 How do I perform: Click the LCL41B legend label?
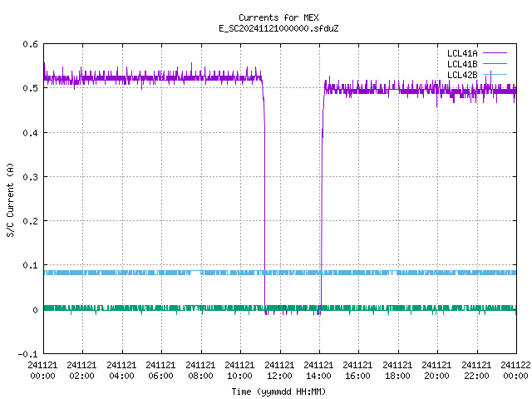[462, 64]
